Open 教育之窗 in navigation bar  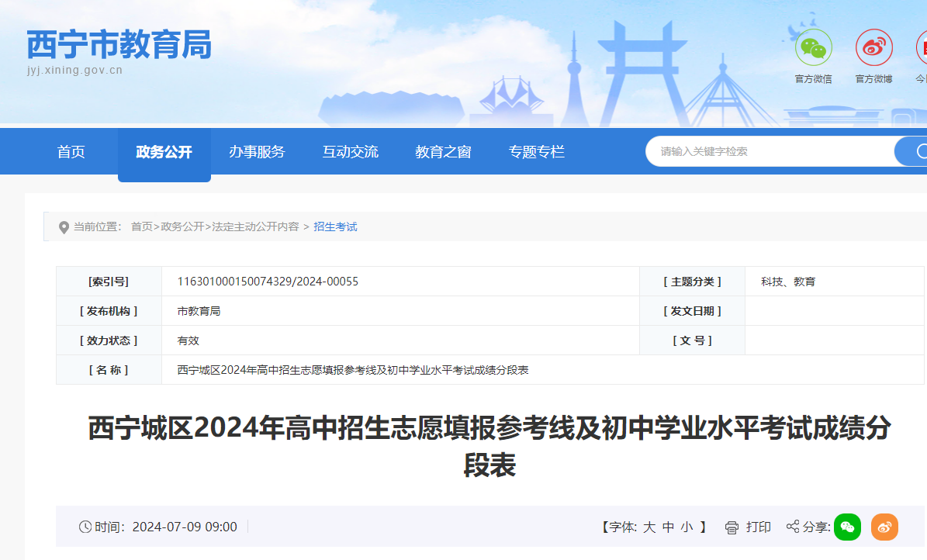click(443, 152)
